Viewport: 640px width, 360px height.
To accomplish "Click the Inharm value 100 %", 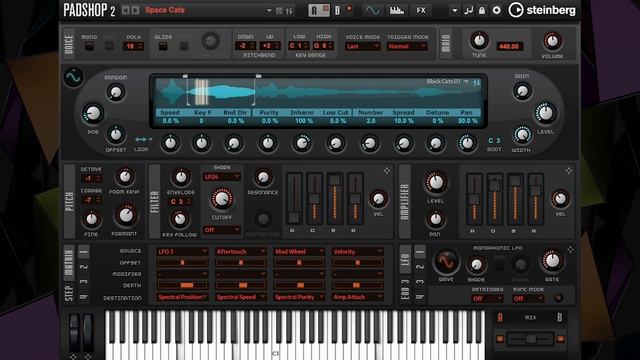I will tap(303, 121).
